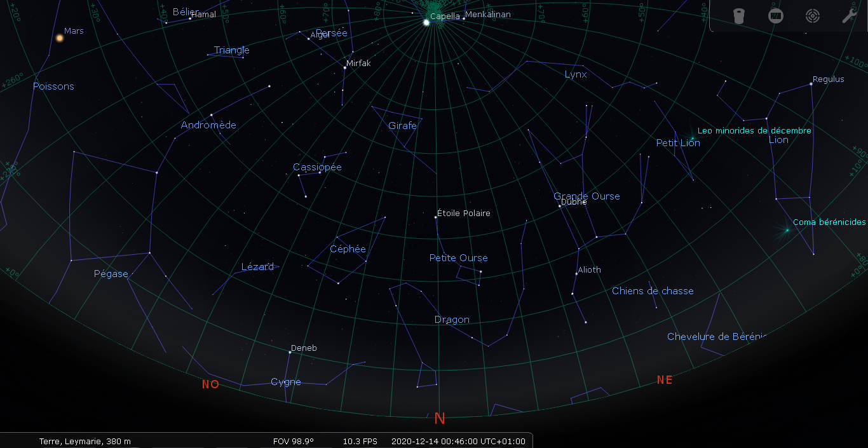Click the Girafe constellation label
Image resolution: width=868 pixels, height=448 pixels.
coord(402,126)
